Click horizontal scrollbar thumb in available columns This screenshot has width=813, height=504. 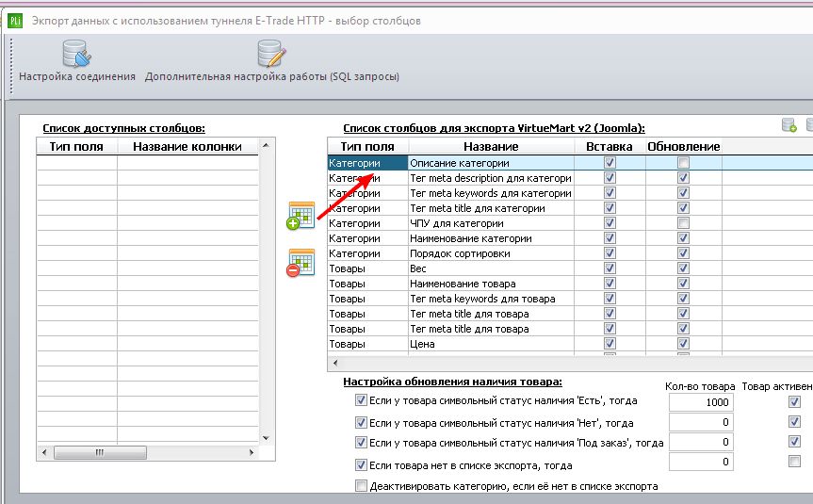100,453
